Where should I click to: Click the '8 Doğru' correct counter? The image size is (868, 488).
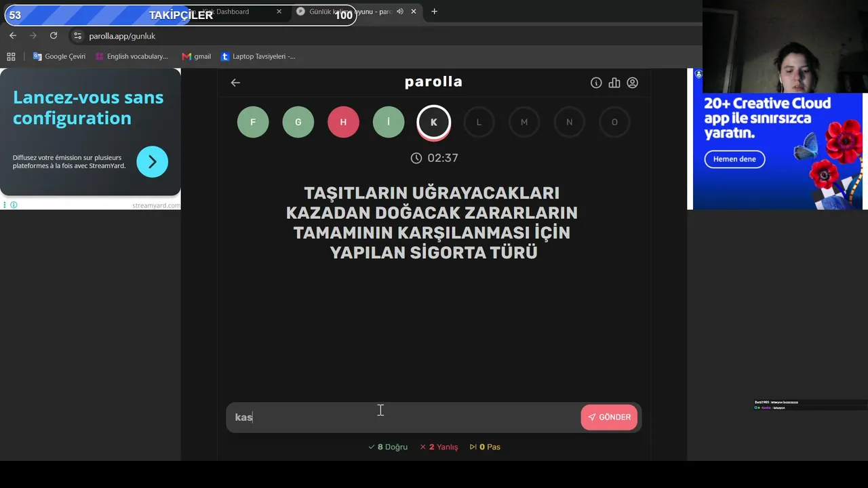click(x=388, y=447)
